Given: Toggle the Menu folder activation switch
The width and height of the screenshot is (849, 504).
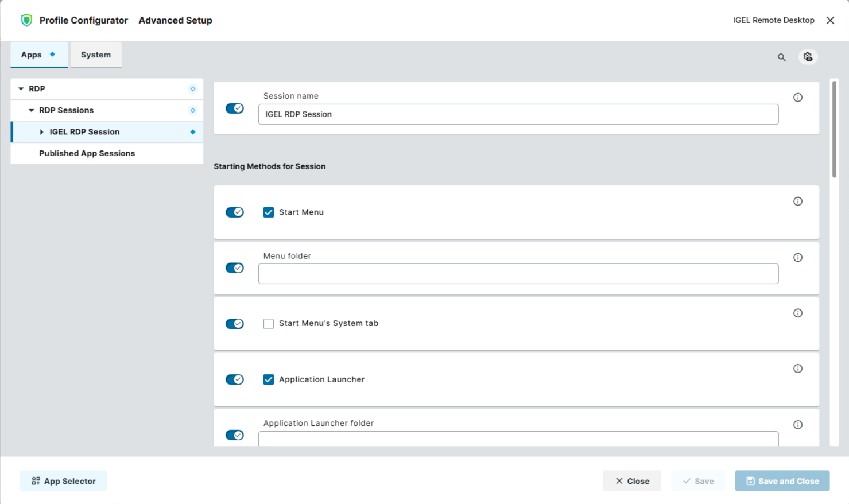Looking at the screenshot, I should click(235, 268).
